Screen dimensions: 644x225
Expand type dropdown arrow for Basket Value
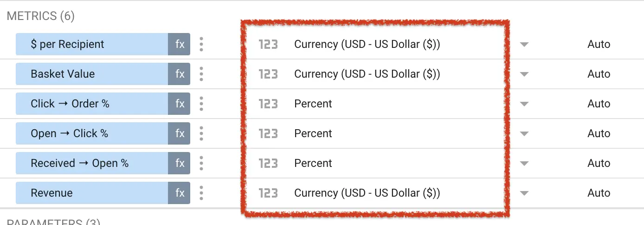tap(524, 74)
